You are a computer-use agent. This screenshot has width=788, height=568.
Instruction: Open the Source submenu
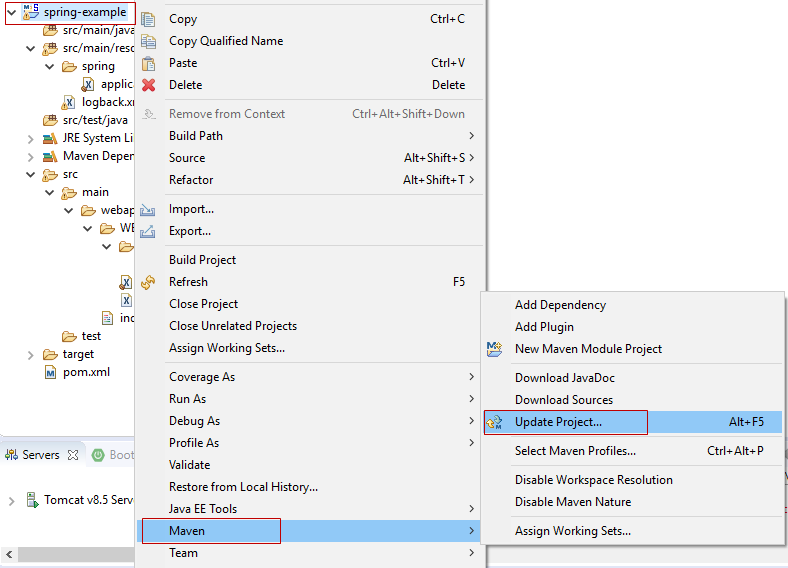[309, 158]
